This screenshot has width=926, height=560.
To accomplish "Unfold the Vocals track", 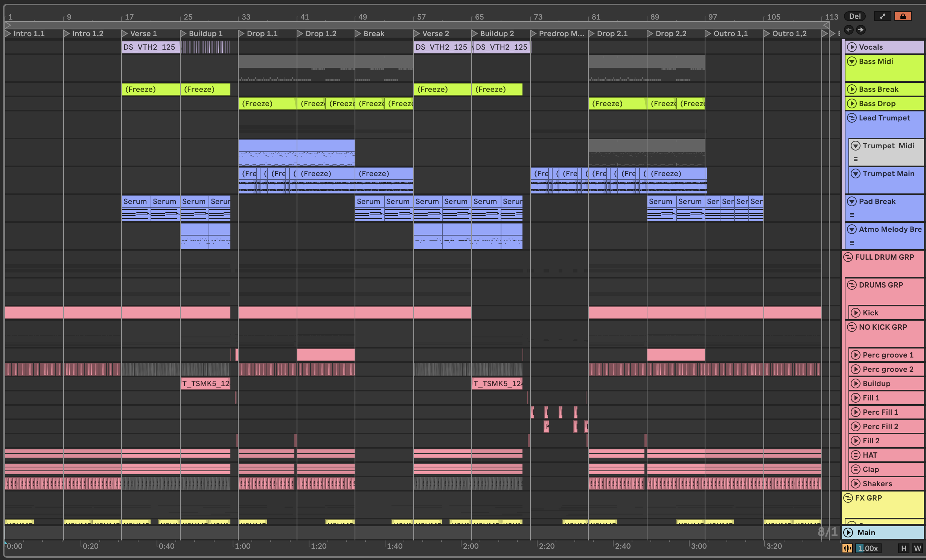I will [x=851, y=47].
